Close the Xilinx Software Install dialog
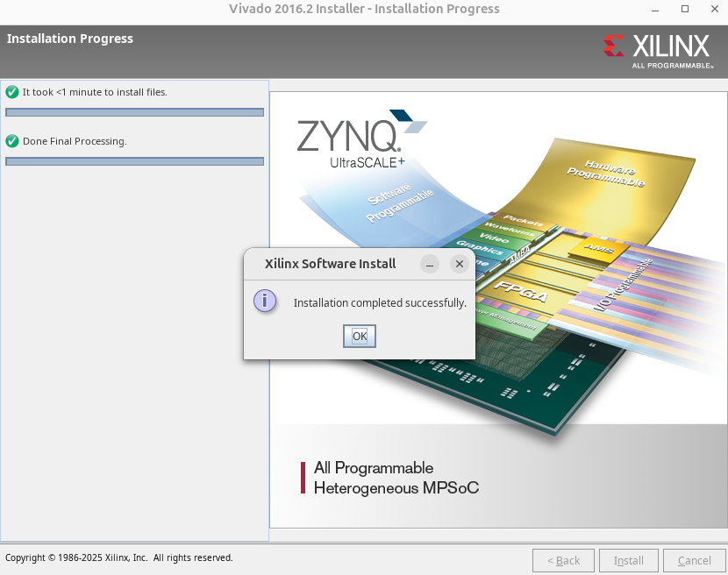This screenshot has height=575, width=728. point(459,264)
